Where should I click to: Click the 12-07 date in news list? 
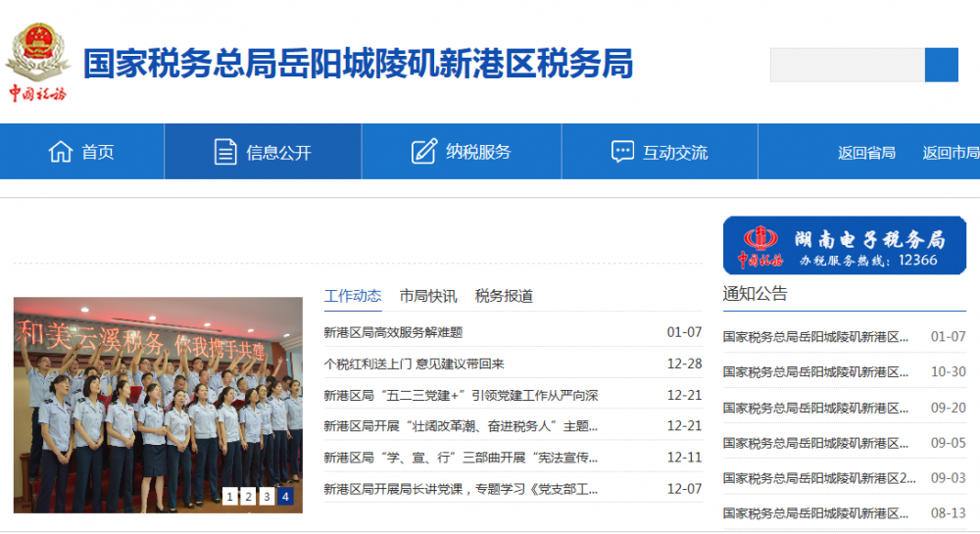click(684, 488)
